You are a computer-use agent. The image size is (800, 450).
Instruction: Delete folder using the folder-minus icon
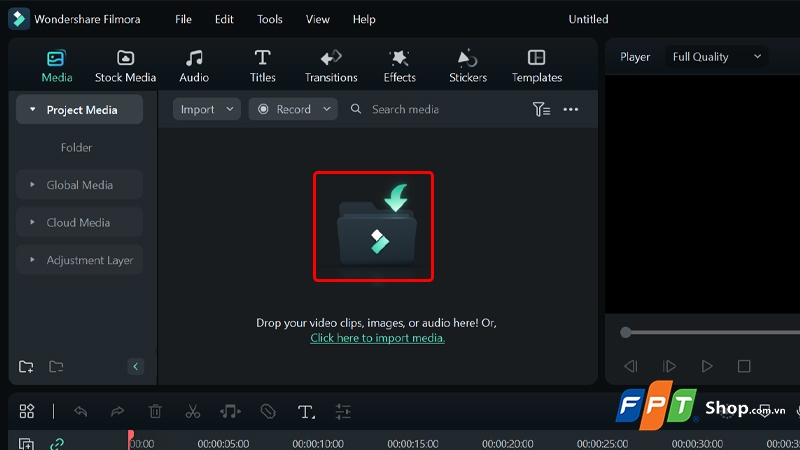click(56, 366)
